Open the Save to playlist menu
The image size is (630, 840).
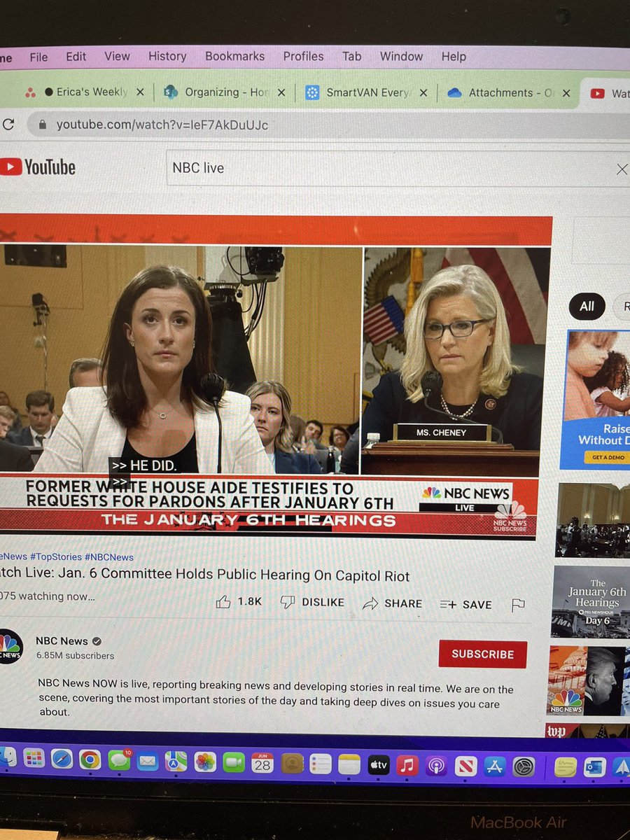465,604
